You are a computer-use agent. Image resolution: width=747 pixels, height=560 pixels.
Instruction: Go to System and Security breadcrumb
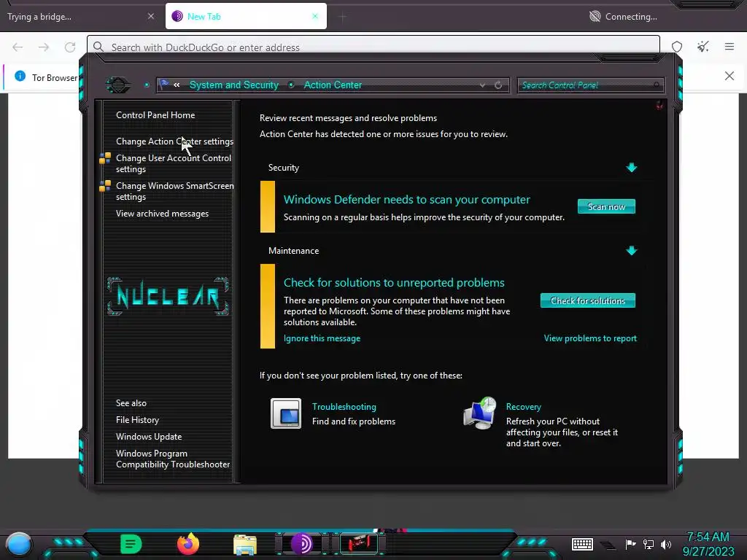[x=234, y=85]
